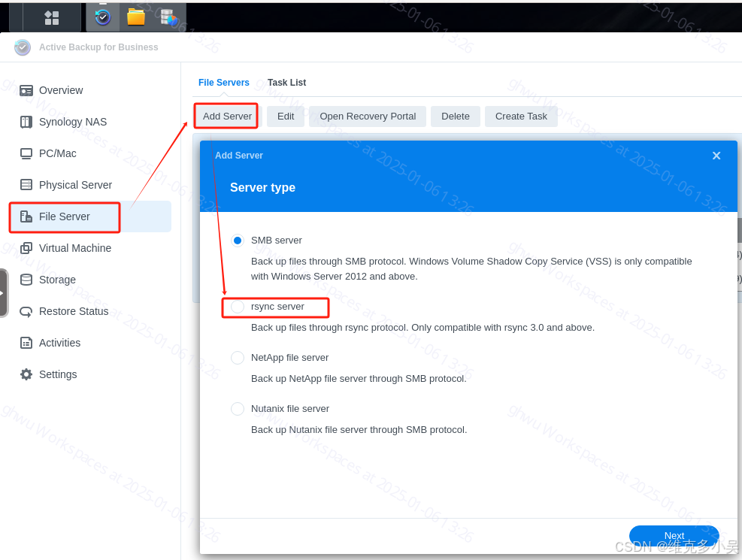
Task: Click the Restore Status icon
Action: click(x=26, y=312)
